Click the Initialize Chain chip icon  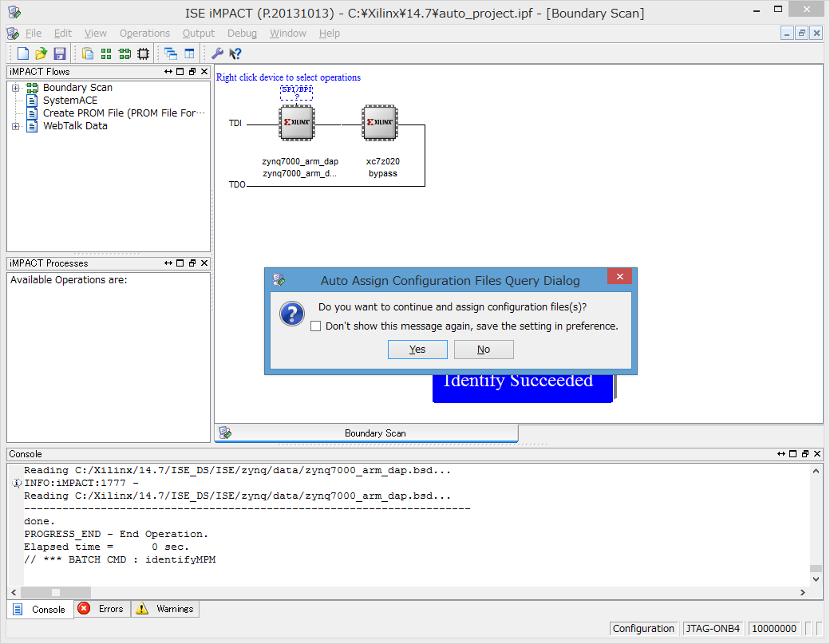143,53
